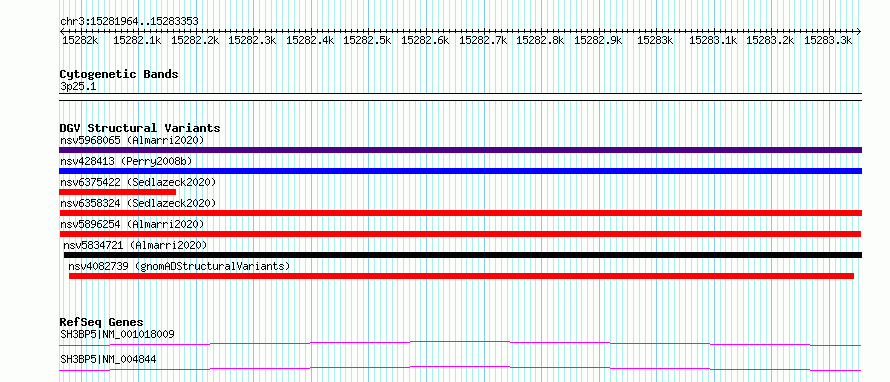890x382 pixels.
Task: Click ruler position 15283k
Action: point(656,40)
